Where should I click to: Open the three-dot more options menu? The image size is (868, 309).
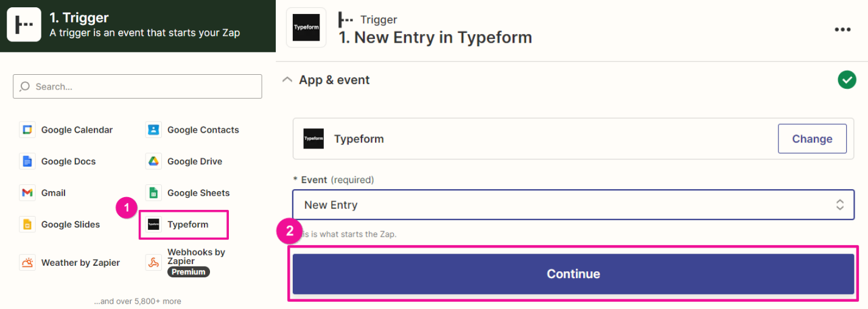coord(842,29)
